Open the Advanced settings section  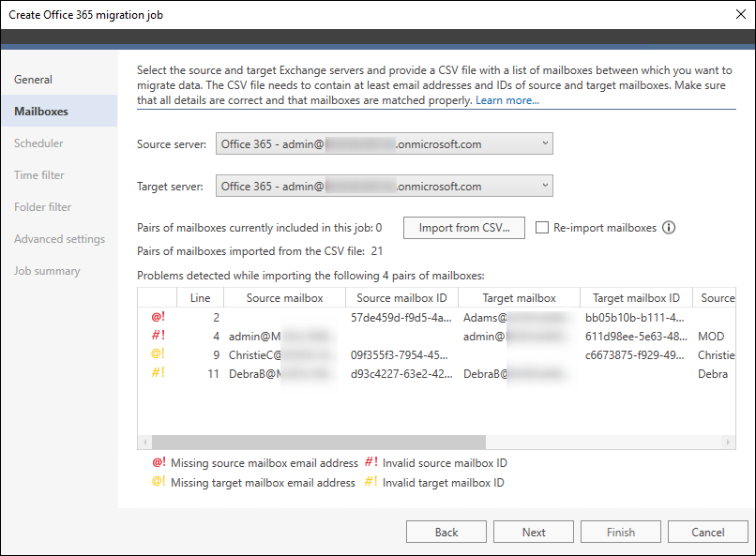pos(59,239)
